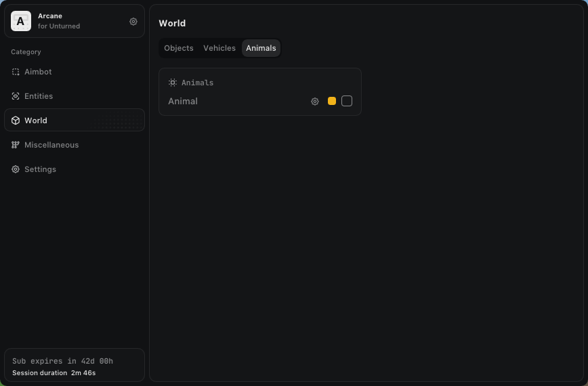588x386 pixels.
Task: Click the Arcane title text
Action: pyautogui.click(x=50, y=16)
